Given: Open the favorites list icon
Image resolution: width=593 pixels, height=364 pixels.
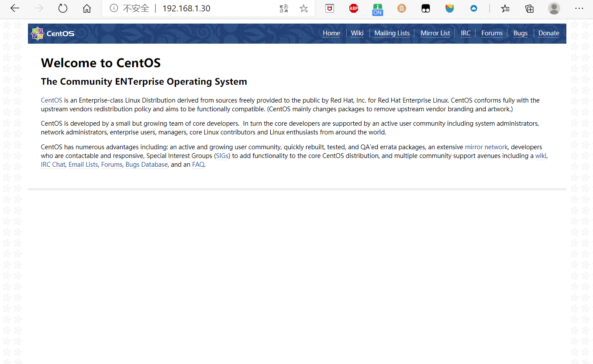Looking at the screenshot, I should pyautogui.click(x=505, y=8).
